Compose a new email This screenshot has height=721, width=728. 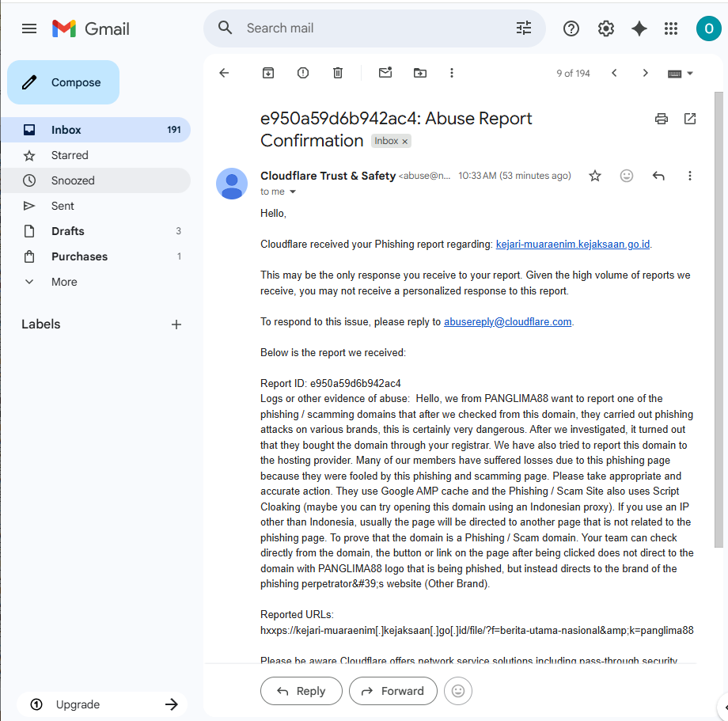[63, 82]
